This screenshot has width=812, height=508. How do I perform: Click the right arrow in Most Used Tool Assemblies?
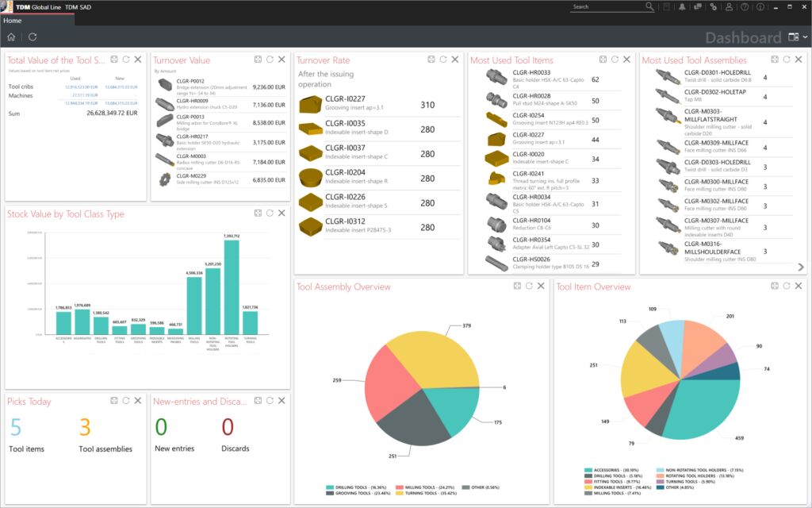pos(800,267)
